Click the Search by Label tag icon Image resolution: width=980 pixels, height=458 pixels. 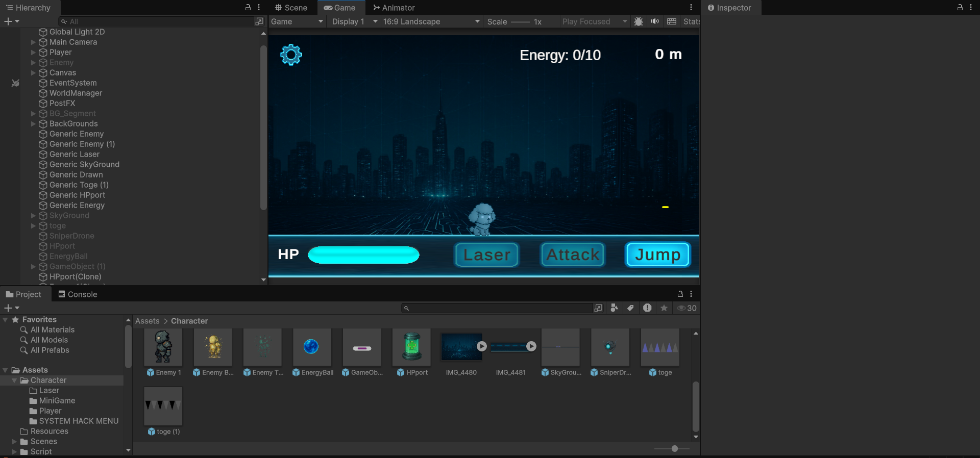[630, 308]
